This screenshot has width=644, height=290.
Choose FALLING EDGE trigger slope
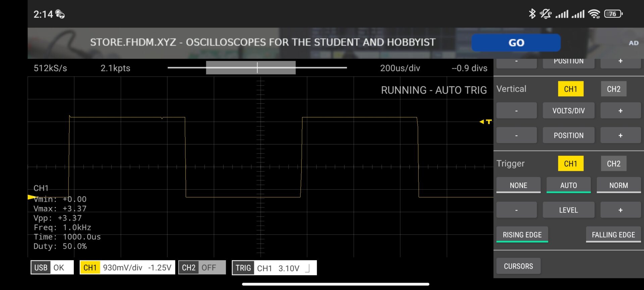(613, 235)
